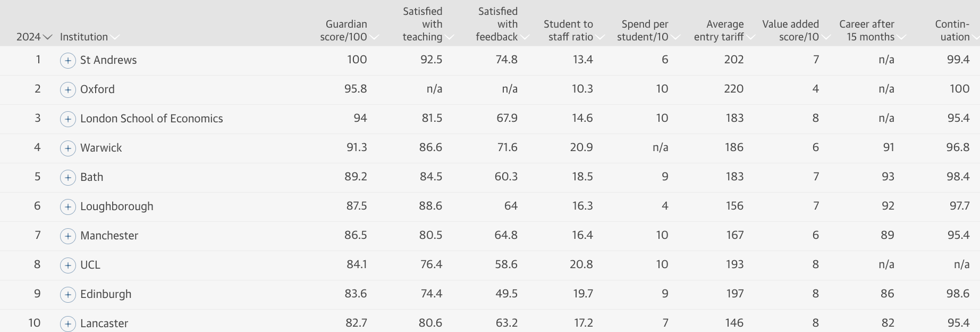Expand the St Andrews row plus icon

point(67,61)
